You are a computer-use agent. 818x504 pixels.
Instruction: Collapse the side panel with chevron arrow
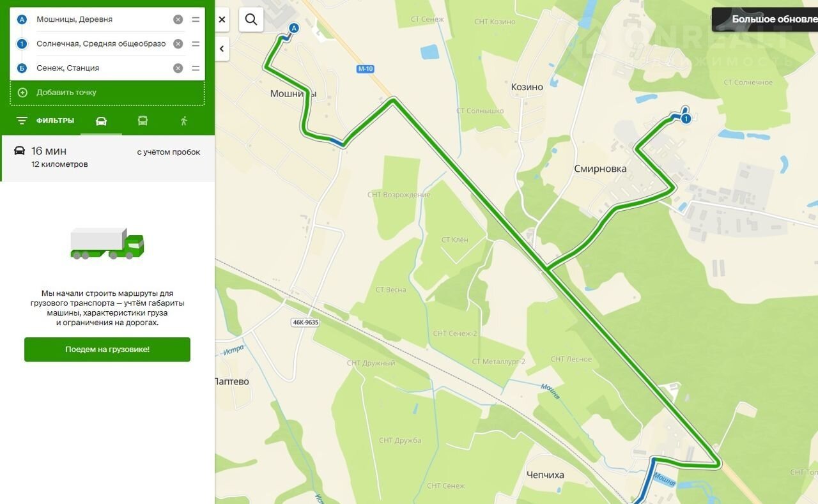pyautogui.click(x=222, y=49)
